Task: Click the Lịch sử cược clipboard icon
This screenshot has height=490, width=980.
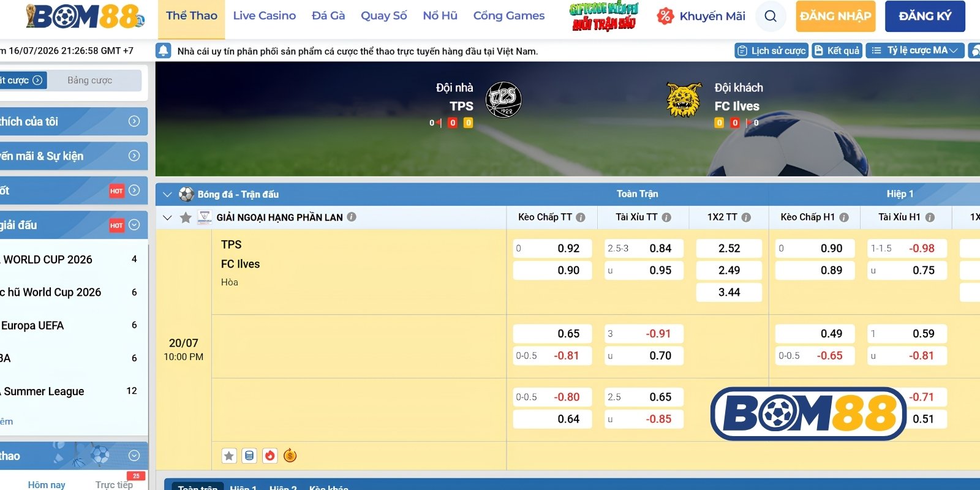Action: 742,51
